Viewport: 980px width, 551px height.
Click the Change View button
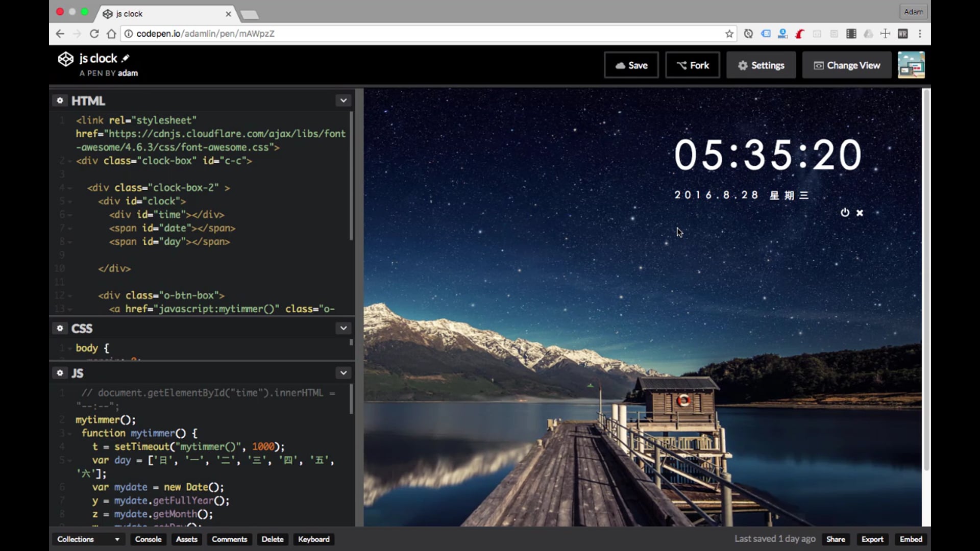pyautogui.click(x=846, y=65)
